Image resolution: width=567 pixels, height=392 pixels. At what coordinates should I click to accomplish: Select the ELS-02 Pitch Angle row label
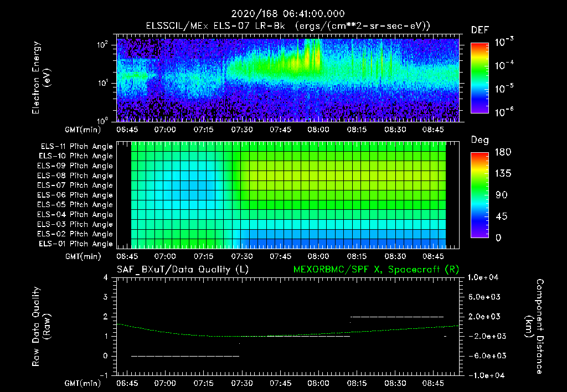[x=75, y=234]
